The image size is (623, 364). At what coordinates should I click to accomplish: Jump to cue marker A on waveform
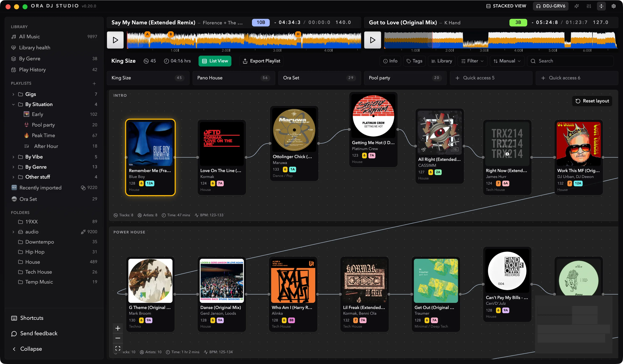tap(147, 34)
